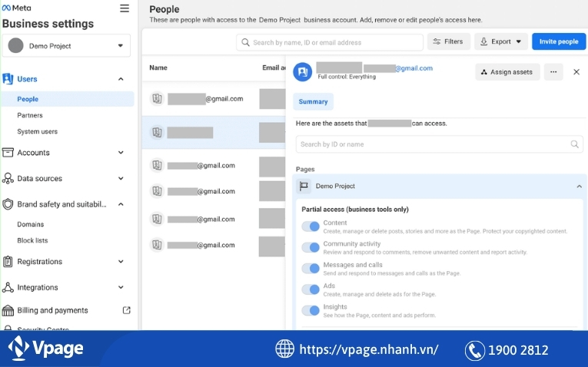Select Partners in the sidebar
Viewport: 588px width, 367px height.
click(x=30, y=115)
